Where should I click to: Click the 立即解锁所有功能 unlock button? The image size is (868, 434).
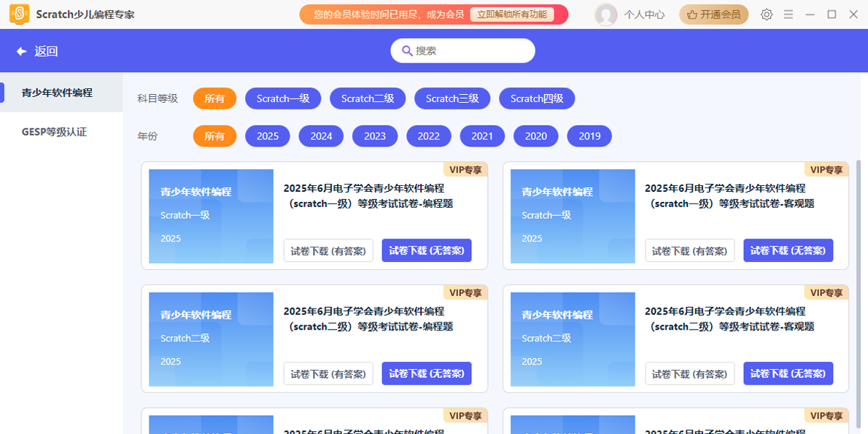tap(513, 14)
